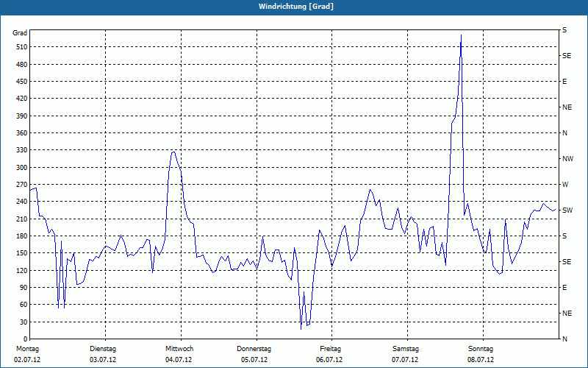The width and height of the screenshot is (588, 368).
Task: Select the Samstag day label
Action: click(406, 349)
